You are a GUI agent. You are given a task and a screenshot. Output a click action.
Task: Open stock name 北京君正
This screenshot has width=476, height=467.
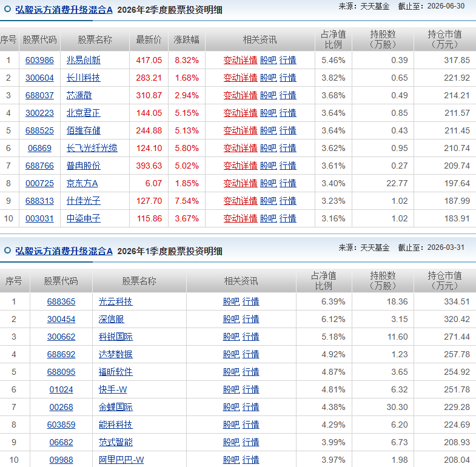point(83,113)
